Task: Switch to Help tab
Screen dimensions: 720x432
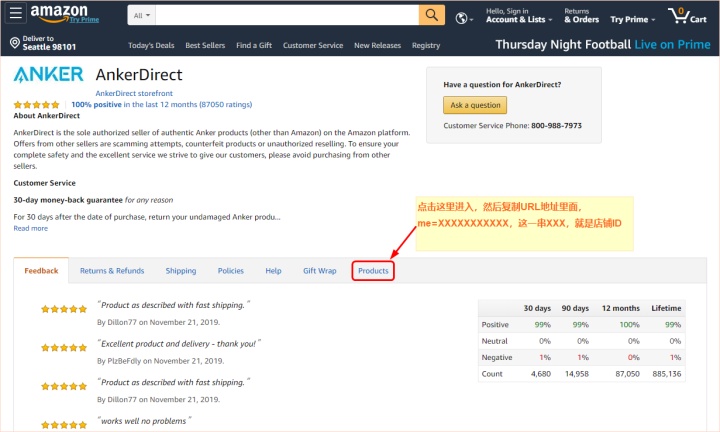Action: click(x=273, y=271)
